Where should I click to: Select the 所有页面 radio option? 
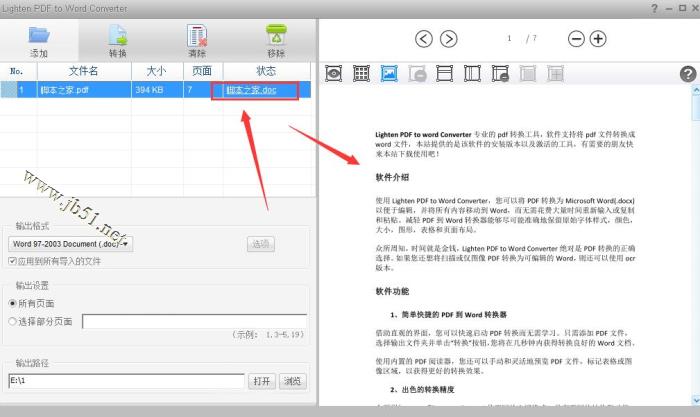(12, 303)
